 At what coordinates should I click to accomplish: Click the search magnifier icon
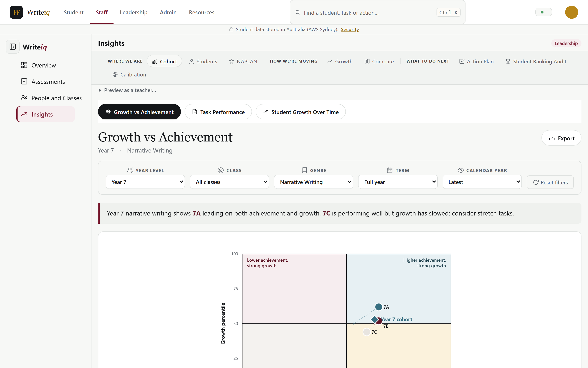297,12
